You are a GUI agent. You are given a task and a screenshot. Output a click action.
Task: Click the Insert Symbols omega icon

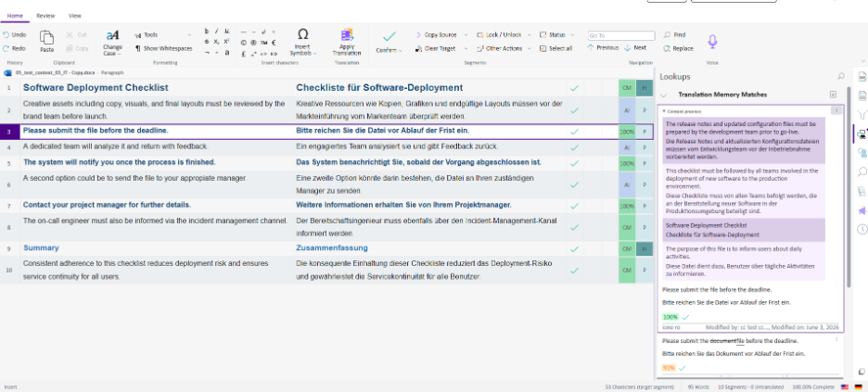pyautogui.click(x=302, y=34)
